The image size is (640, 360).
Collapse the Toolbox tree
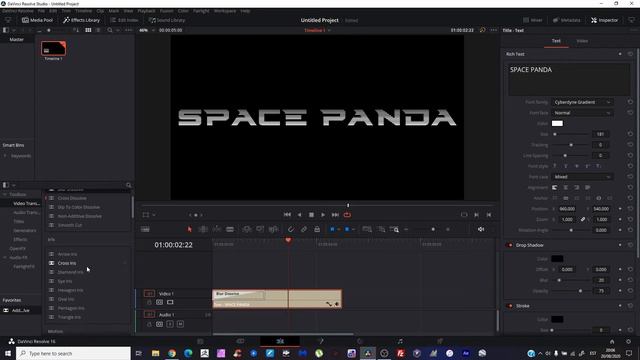coord(5,194)
